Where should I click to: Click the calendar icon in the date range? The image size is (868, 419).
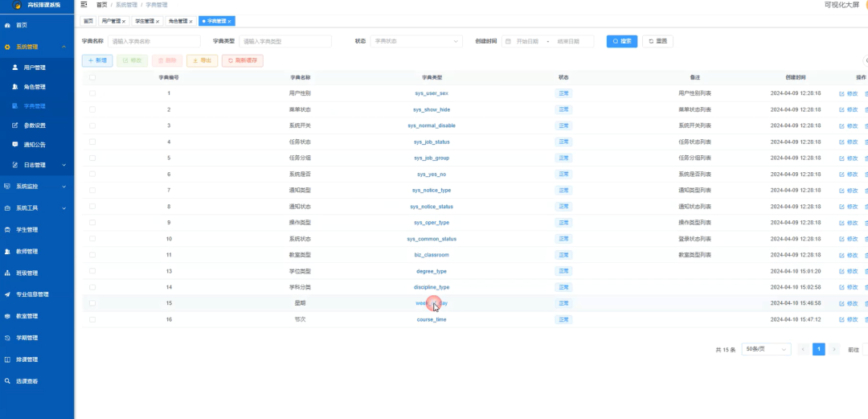click(508, 42)
